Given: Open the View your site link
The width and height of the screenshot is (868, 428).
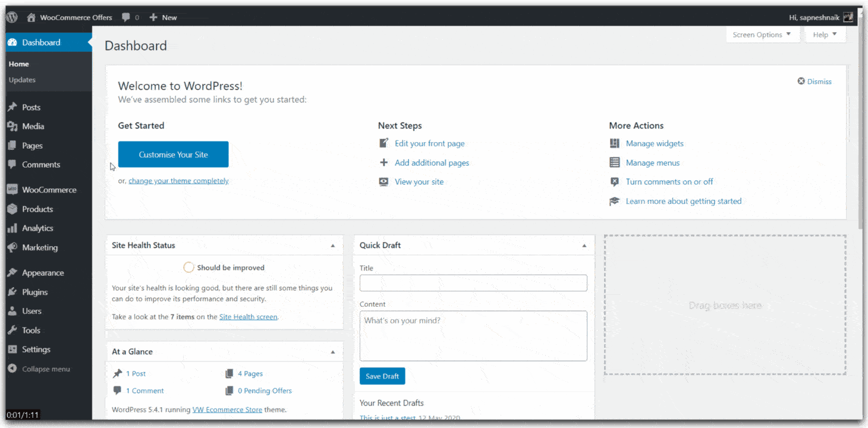Looking at the screenshot, I should tap(419, 182).
